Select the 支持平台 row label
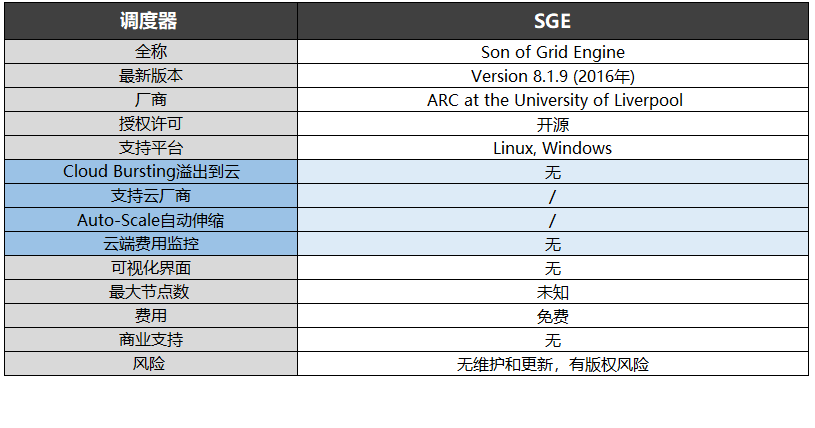 pos(150,148)
